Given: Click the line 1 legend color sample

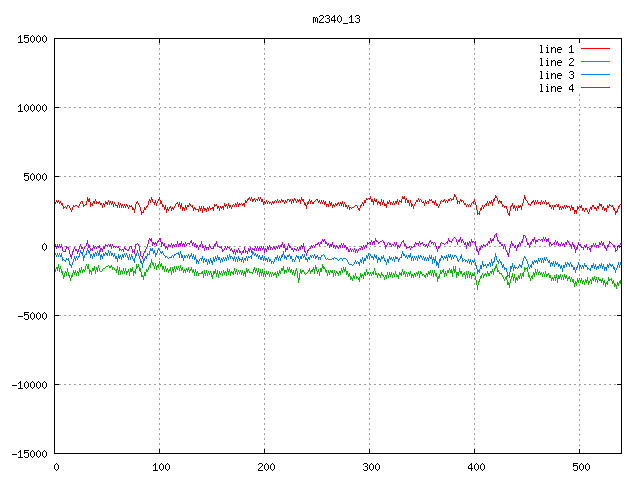Looking at the screenshot, I should point(595,49).
